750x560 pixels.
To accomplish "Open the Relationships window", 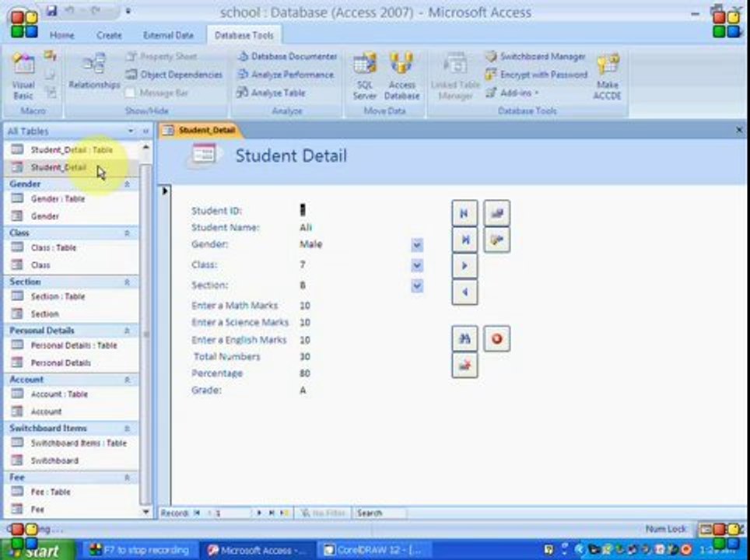I will [94, 72].
